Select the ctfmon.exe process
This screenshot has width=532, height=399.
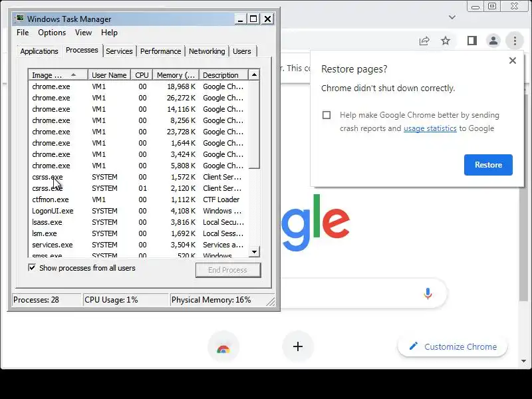tap(138, 199)
